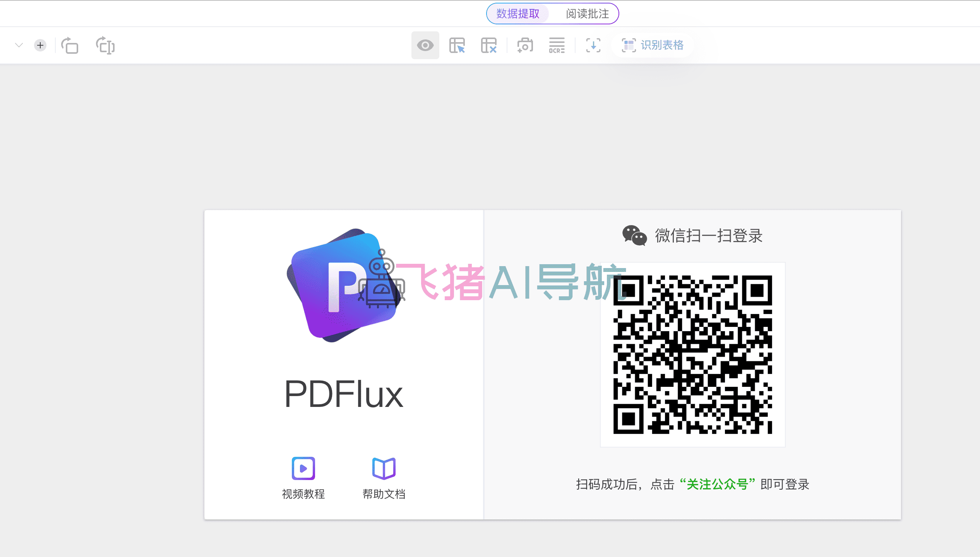Rotate the page clockwise icon
This screenshot has height=557, width=980.
[x=105, y=45]
